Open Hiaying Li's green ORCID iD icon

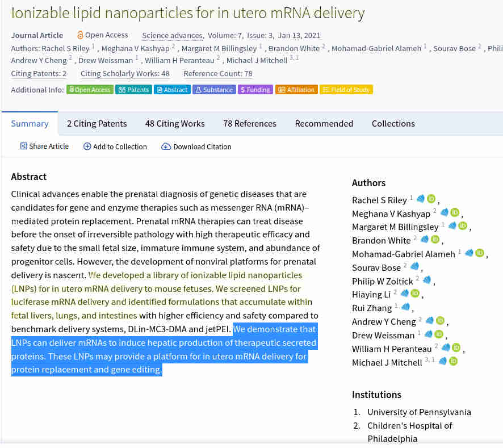coord(415,293)
